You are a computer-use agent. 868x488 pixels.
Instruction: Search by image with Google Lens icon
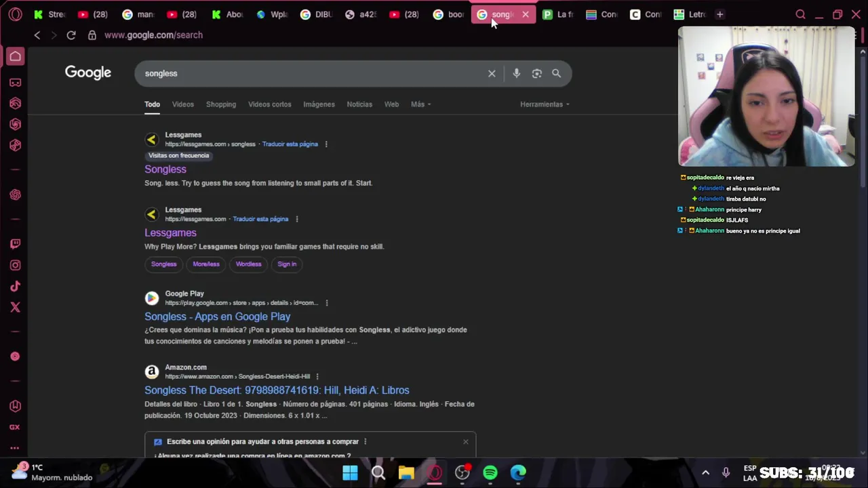tap(537, 73)
